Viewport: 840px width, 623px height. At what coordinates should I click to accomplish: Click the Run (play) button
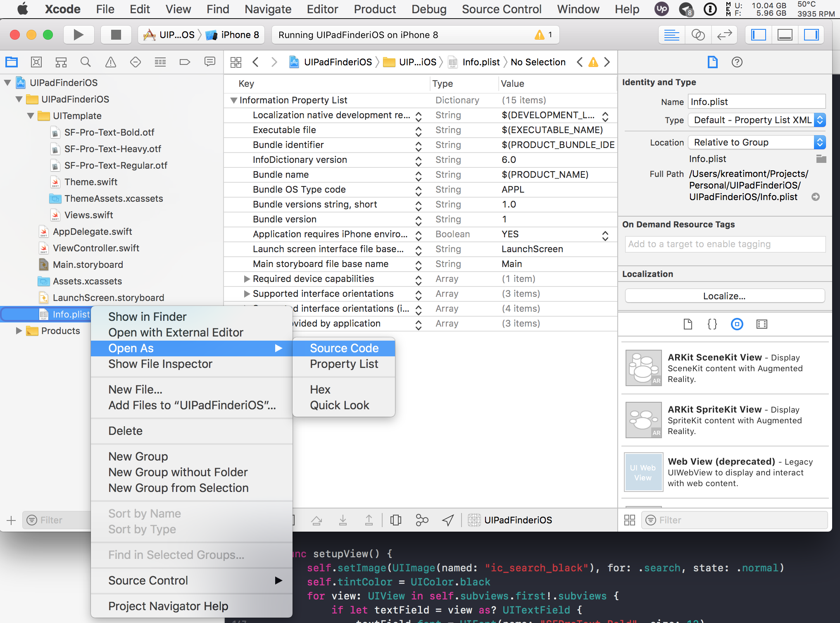pyautogui.click(x=78, y=35)
